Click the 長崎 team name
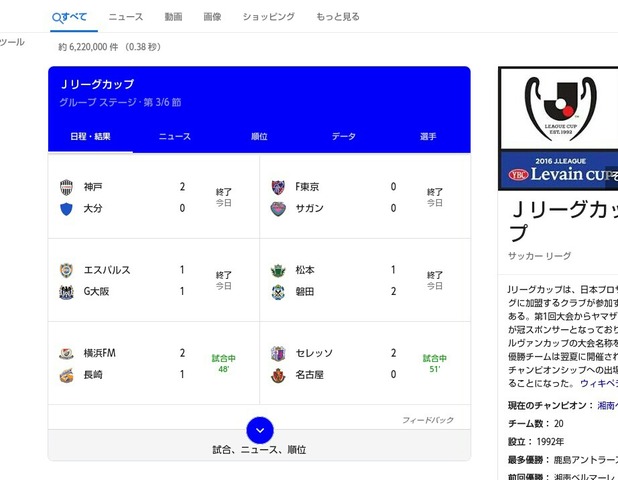Image resolution: width=618 pixels, height=480 pixels. (93, 375)
